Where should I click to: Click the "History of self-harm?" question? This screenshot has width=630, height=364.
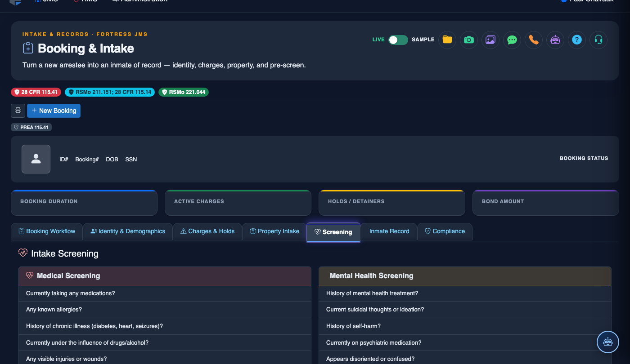465,326
